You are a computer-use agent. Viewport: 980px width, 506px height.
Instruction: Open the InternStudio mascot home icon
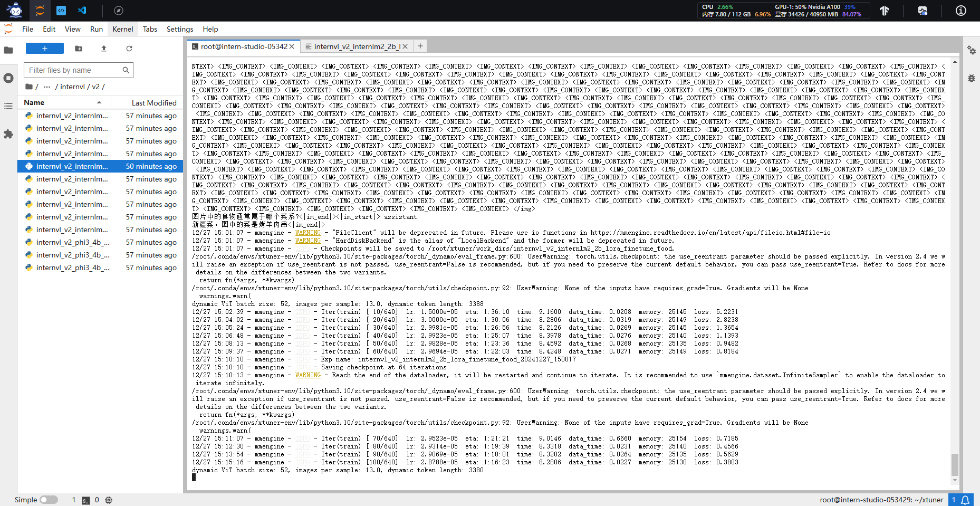click(15, 10)
